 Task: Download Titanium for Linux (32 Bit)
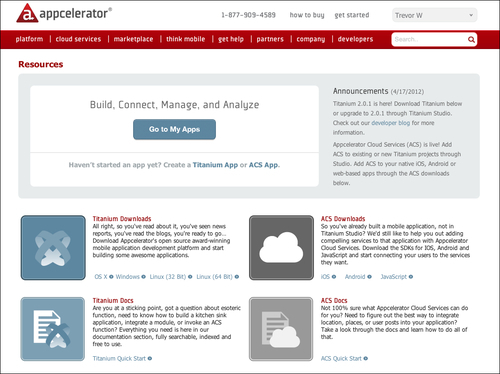pyautogui.click(x=168, y=277)
